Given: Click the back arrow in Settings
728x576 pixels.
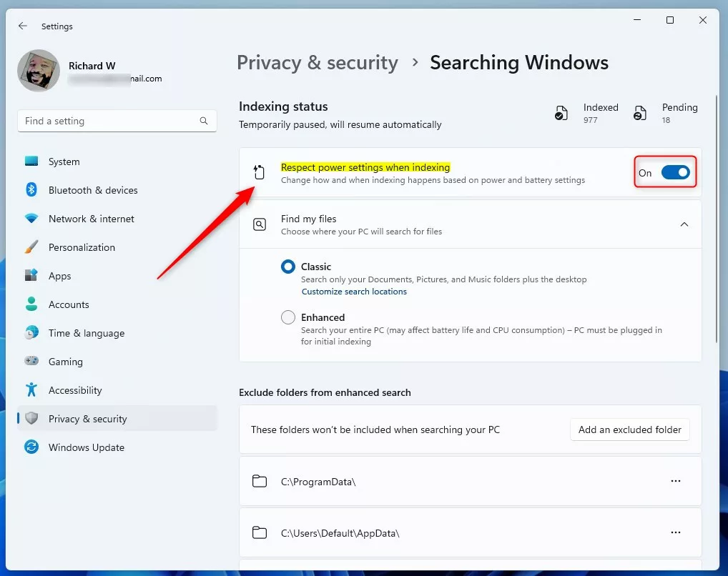Looking at the screenshot, I should (x=23, y=26).
